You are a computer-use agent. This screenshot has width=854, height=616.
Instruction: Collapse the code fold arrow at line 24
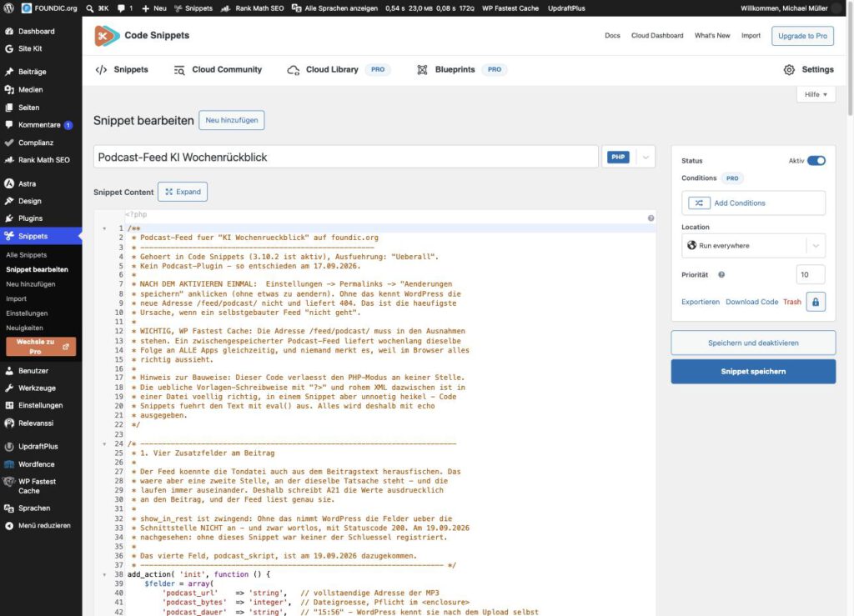[x=104, y=444]
